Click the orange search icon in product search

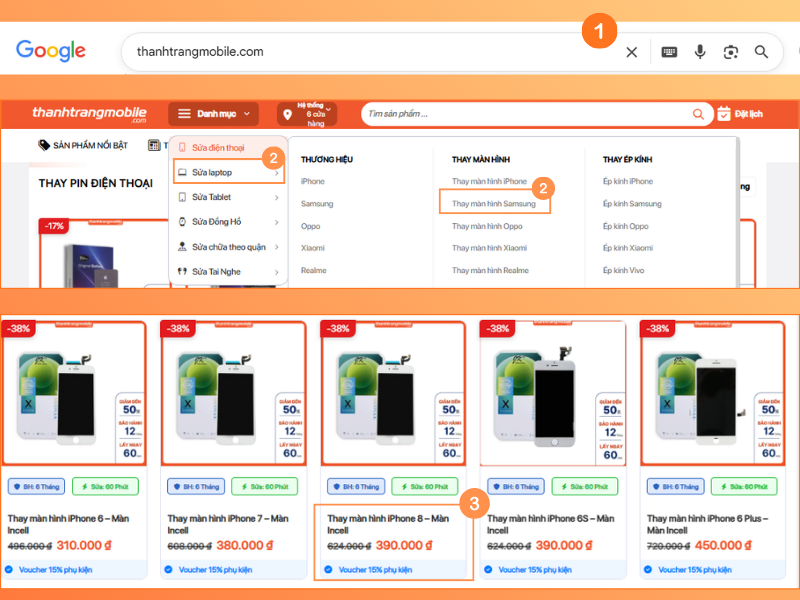coord(698,114)
